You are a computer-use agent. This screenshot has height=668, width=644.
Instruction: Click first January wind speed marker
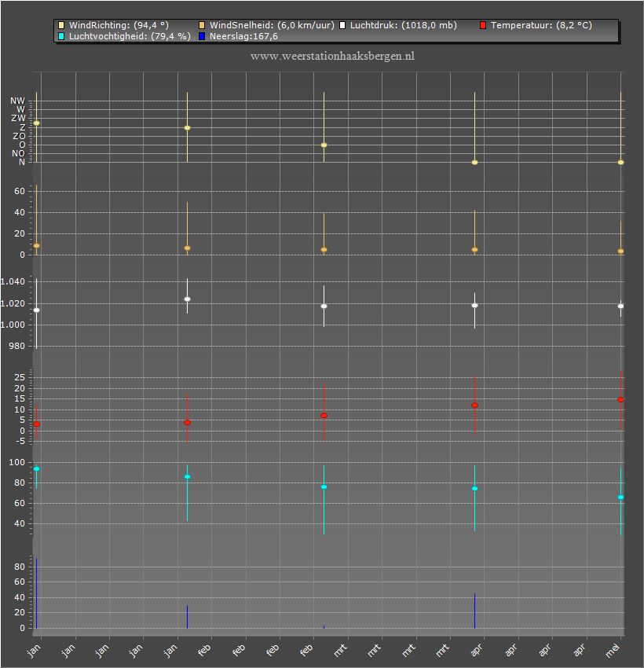coord(37,246)
